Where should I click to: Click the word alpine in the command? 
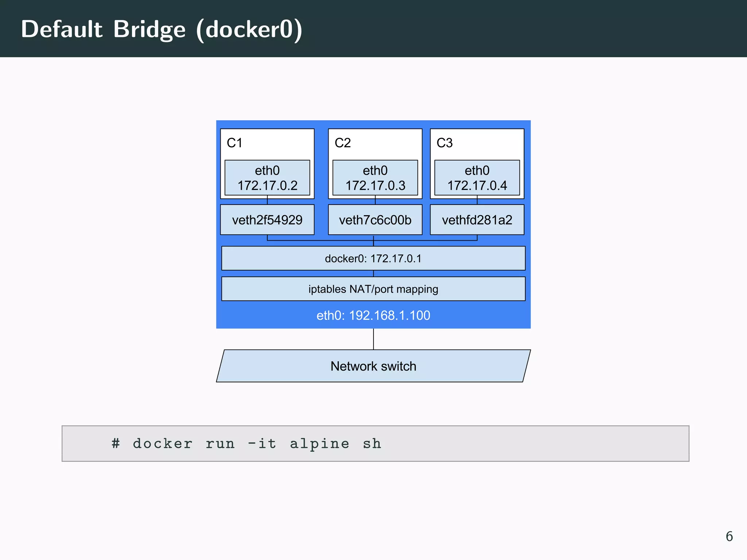click(320, 444)
